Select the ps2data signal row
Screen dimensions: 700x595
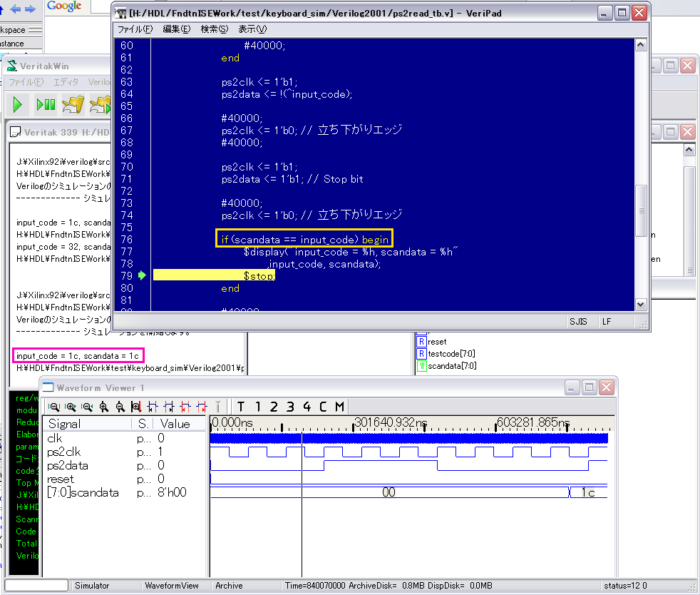pyautogui.click(x=125, y=465)
